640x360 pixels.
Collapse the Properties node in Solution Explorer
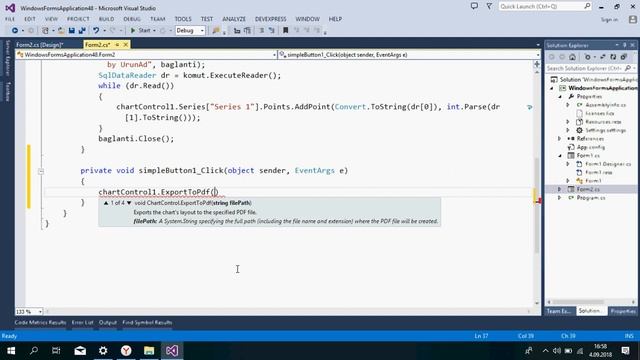[x=560, y=97]
